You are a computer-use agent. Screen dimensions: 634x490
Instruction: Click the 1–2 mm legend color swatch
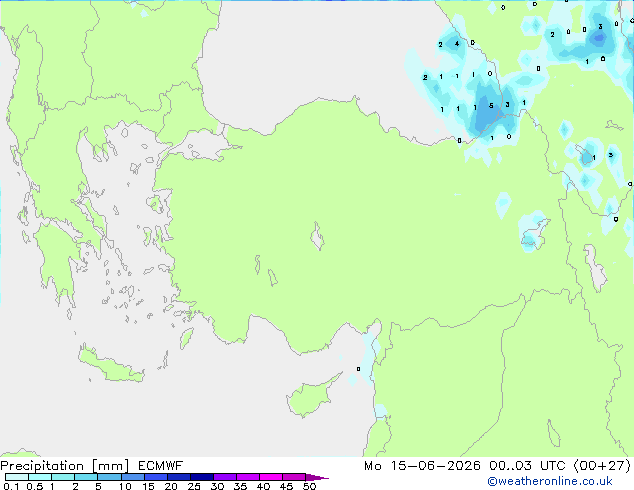pyautogui.click(x=63, y=477)
